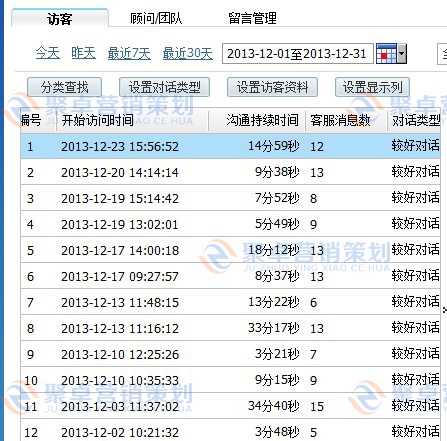Filter by 昨天 link
The height and width of the screenshot is (441, 447).
83,53
